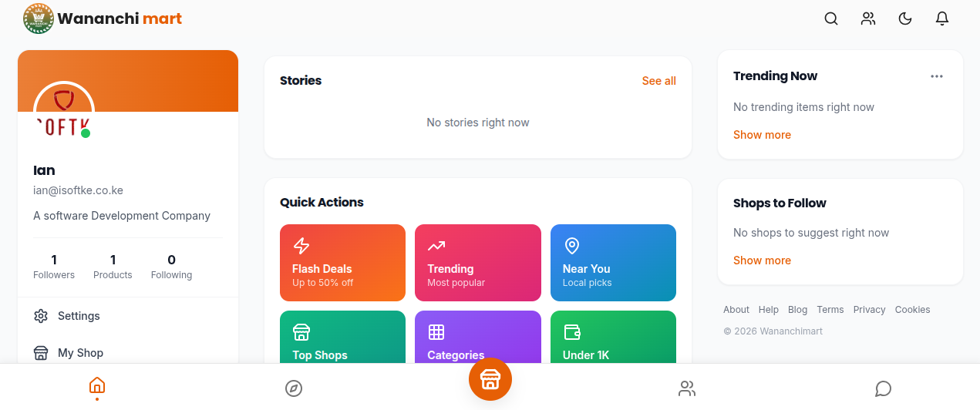Click Show more under Trending Now
Image resolution: width=980 pixels, height=410 pixels.
coord(762,135)
